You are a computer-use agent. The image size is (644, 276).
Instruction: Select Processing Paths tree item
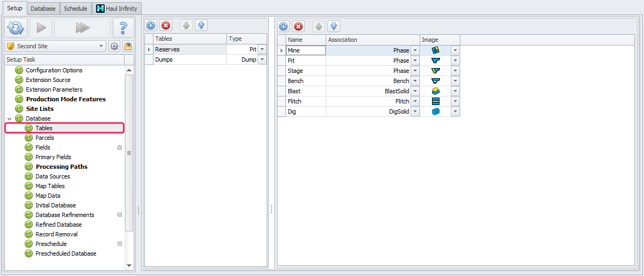61,167
